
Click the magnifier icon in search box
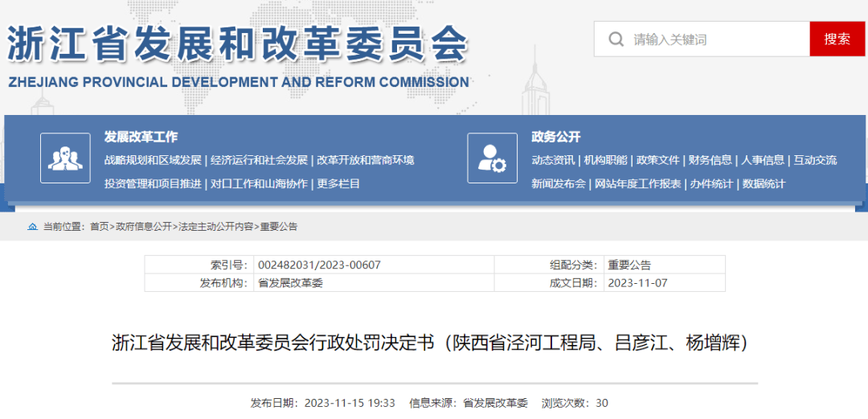[616, 39]
